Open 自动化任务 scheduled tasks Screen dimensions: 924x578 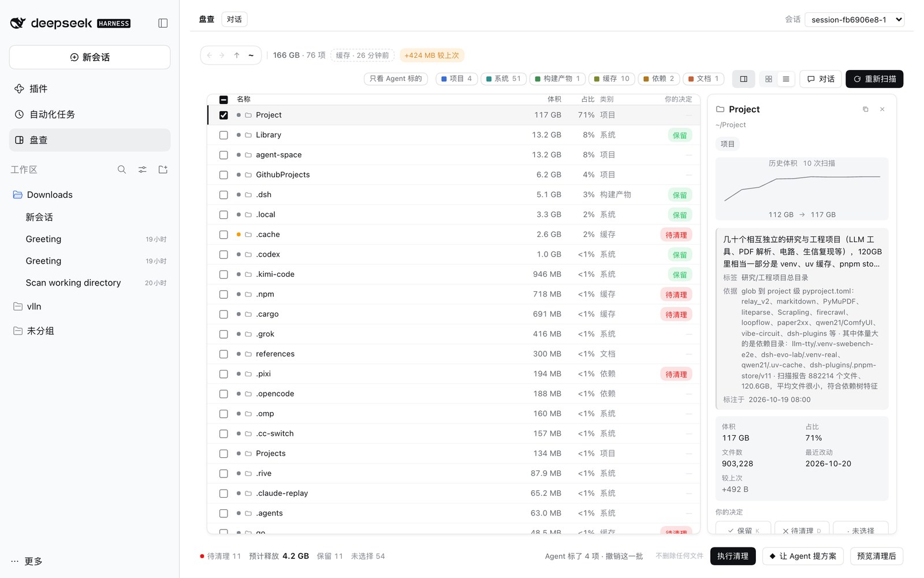[90, 114]
